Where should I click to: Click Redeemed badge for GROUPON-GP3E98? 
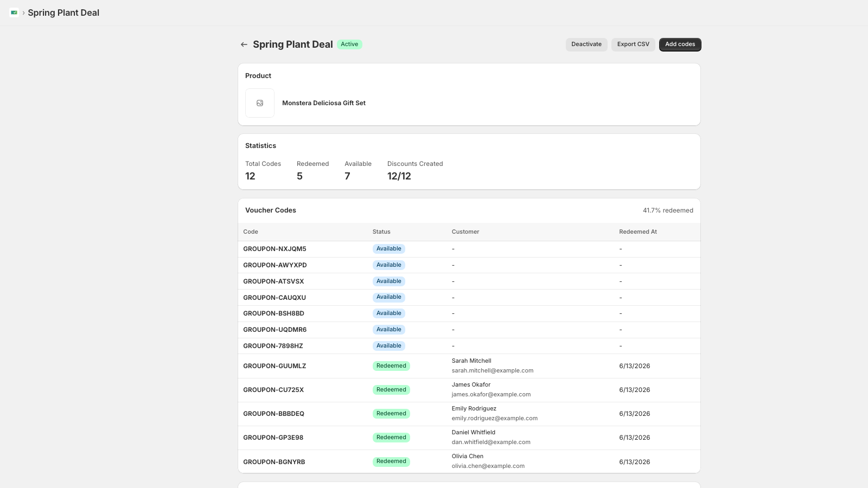point(391,438)
